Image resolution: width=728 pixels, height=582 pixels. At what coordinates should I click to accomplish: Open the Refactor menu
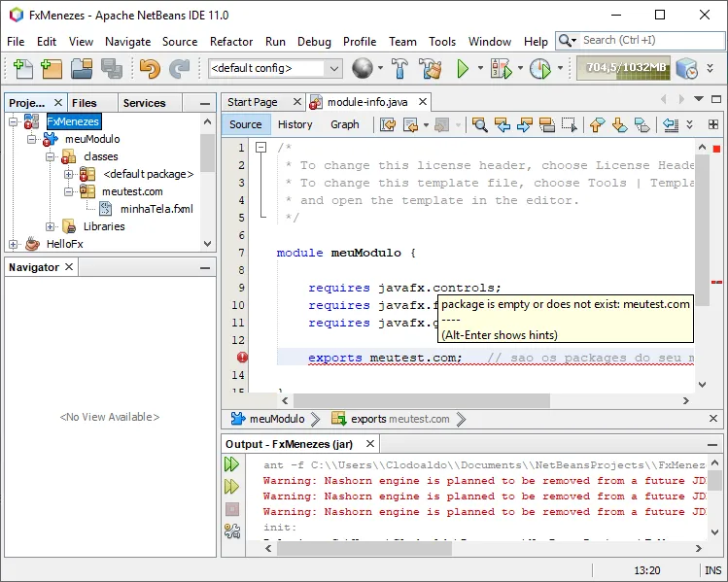click(231, 42)
